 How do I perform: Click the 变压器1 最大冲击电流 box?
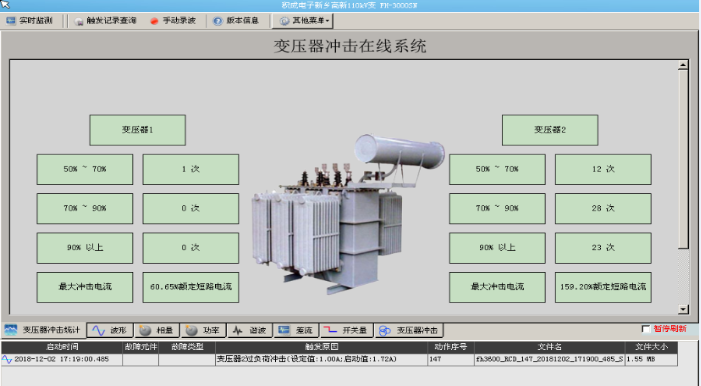pyautogui.click(x=85, y=287)
